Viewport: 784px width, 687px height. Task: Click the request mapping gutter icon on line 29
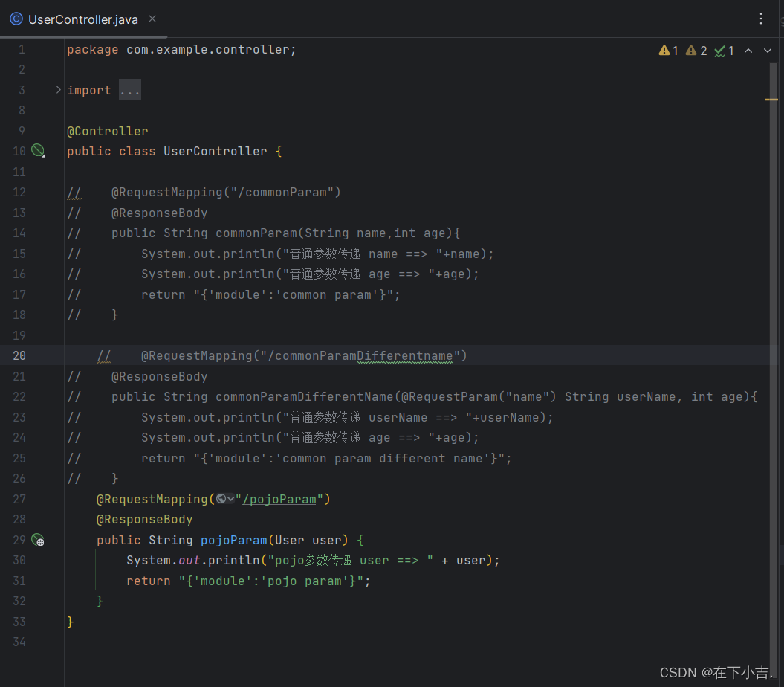tap(38, 540)
